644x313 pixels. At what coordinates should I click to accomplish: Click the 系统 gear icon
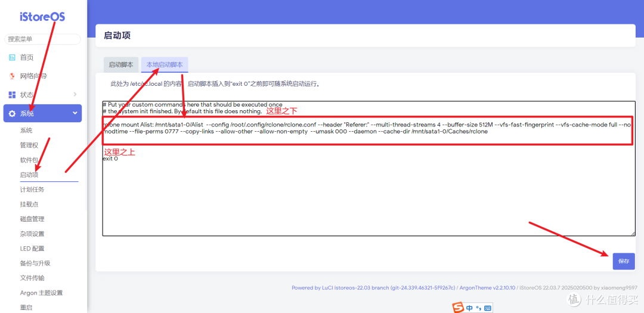click(x=13, y=114)
